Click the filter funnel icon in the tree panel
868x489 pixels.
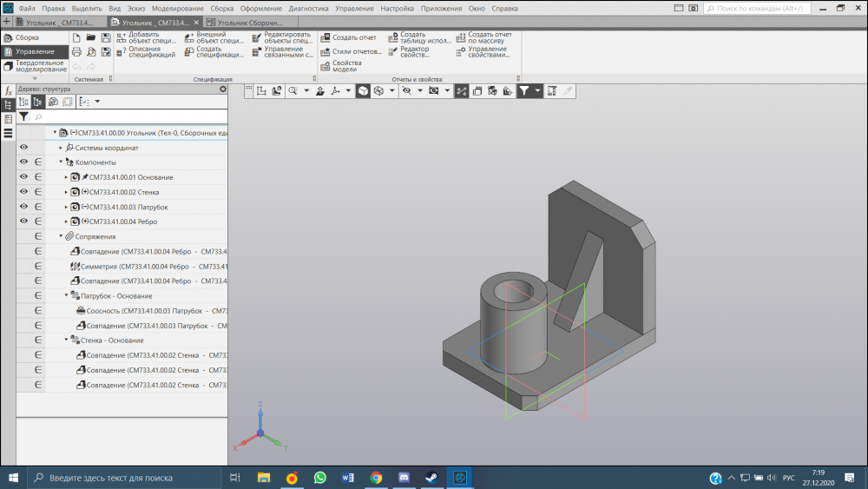click(24, 116)
